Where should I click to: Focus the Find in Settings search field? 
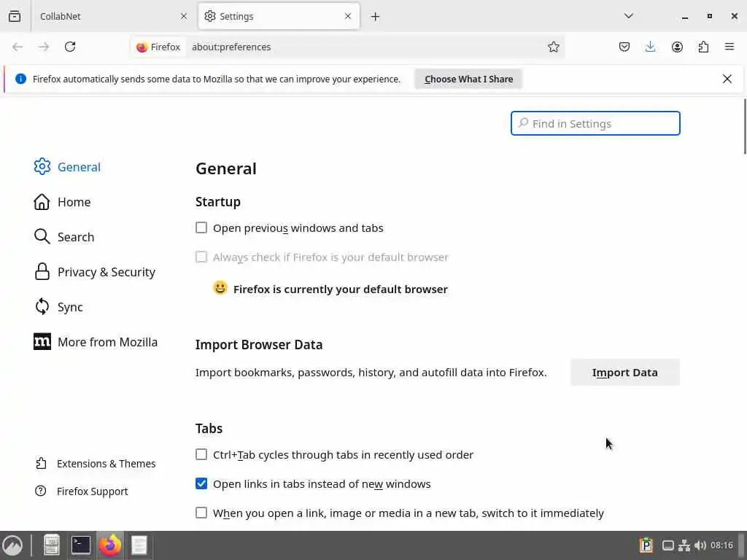click(x=595, y=123)
